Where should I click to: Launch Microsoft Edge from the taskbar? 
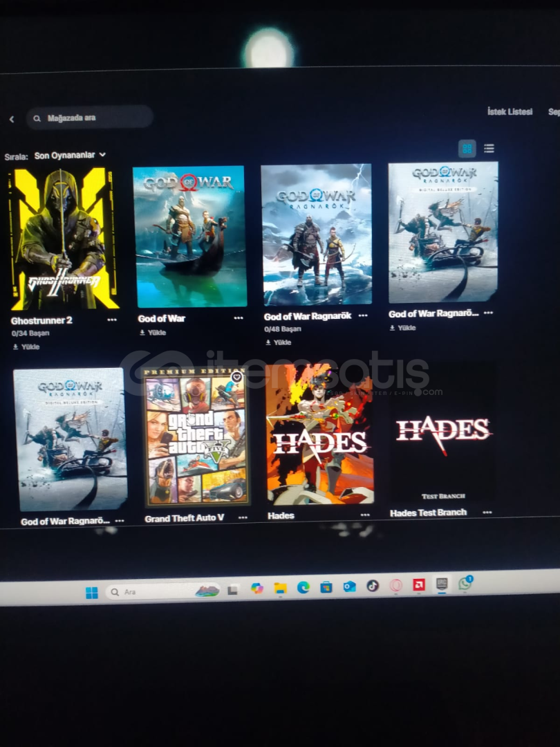coord(304,587)
